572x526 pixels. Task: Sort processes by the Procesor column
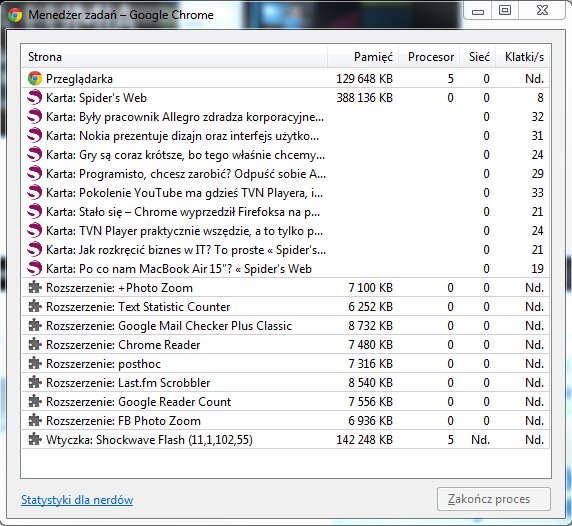429,57
